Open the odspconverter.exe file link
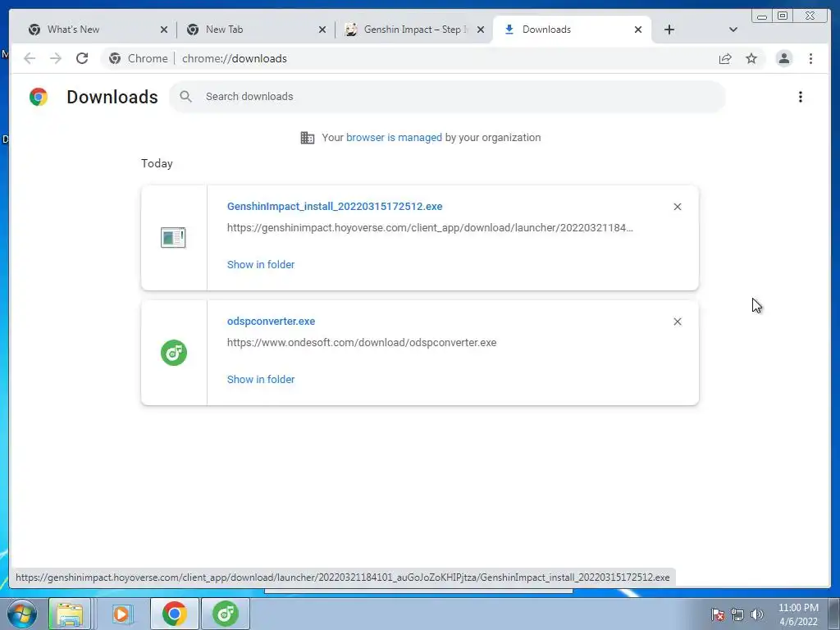The width and height of the screenshot is (840, 630). (x=271, y=321)
